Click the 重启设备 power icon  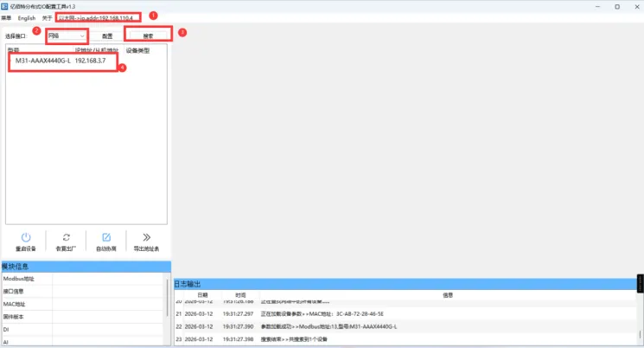26,237
